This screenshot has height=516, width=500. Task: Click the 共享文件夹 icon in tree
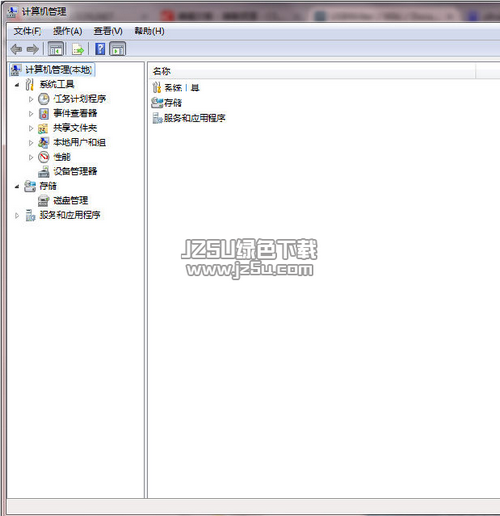click(x=43, y=128)
